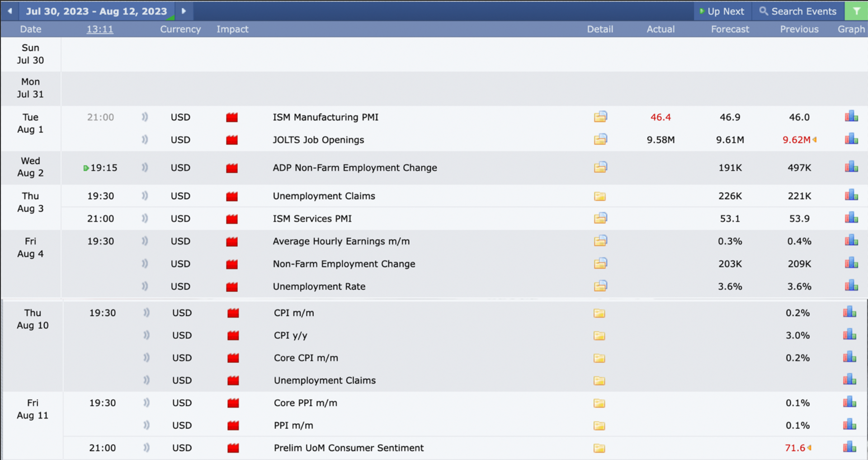The image size is (868, 460).
Task: Click red impact icon for Non-Farm Employment Change
Action: click(232, 264)
